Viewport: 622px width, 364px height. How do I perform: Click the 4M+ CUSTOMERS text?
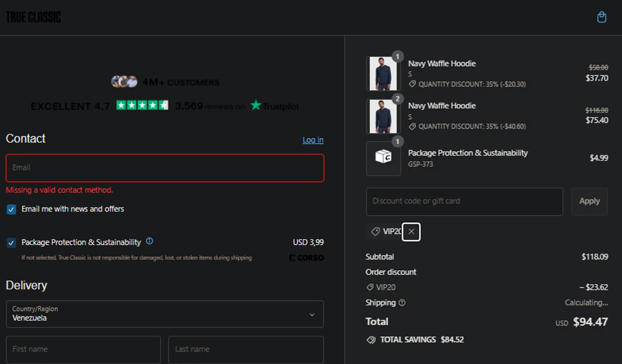point(181,82)
